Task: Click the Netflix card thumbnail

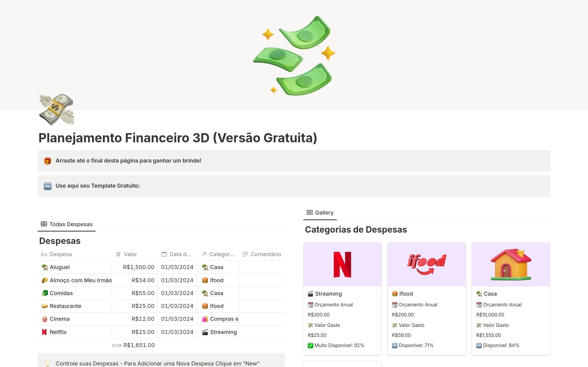Action: 342,264
